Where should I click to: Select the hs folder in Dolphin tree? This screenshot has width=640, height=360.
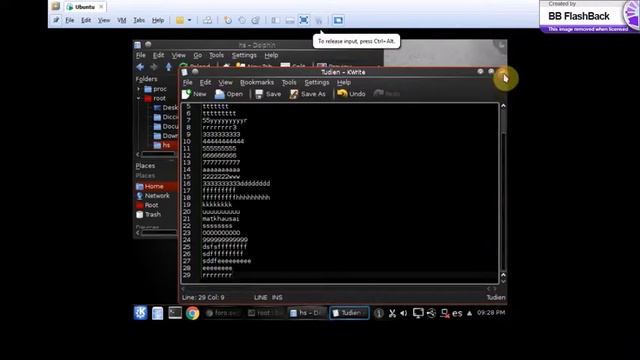[x=165, y=145]
